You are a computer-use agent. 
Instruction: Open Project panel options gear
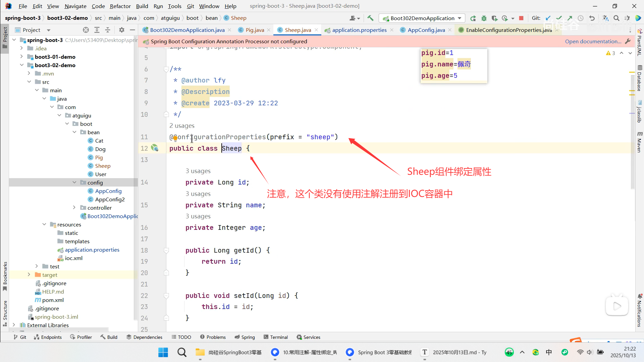point(122,30)
